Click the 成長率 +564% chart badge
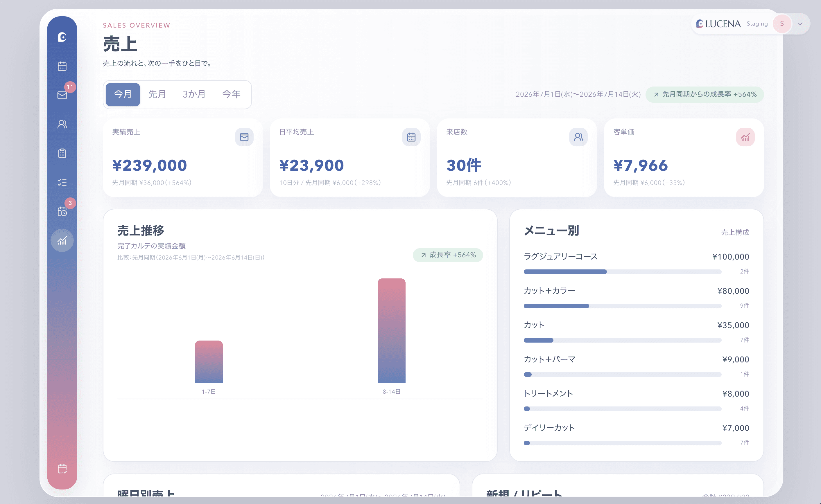The width and height of the screenshot is (821, 504). click(448, 255)
